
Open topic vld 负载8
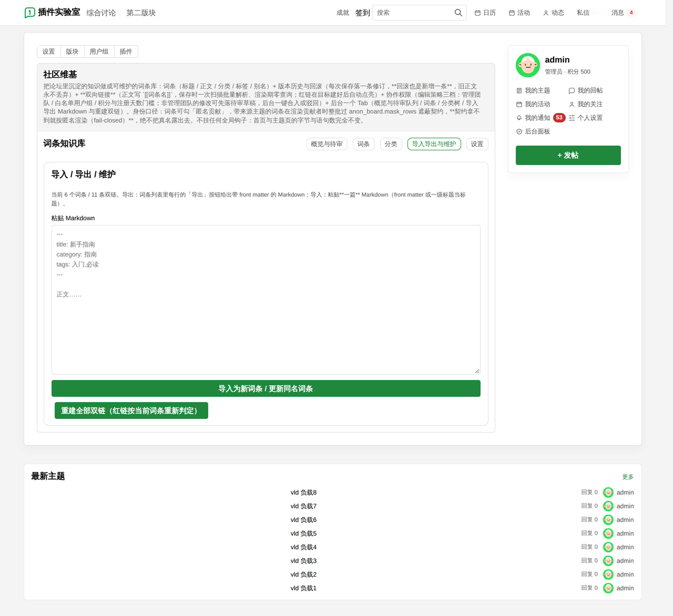coord(304,492)
